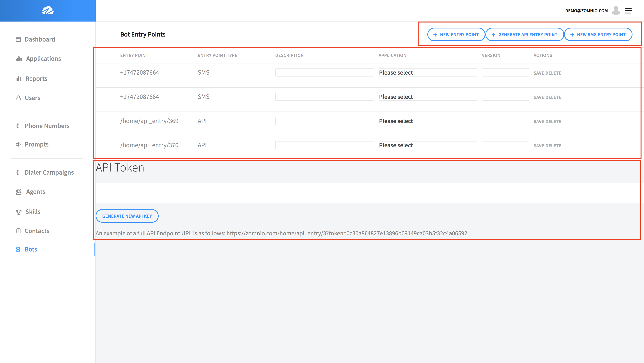Click the Agents headset icon
Viewport: 644px width, 363px height.
coord(19,192)
